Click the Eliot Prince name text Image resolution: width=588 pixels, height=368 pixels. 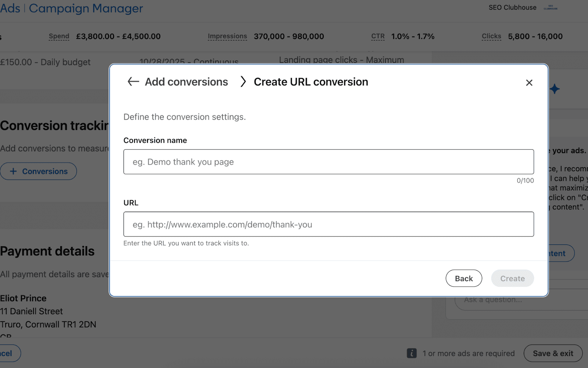(x=23, y=298)
